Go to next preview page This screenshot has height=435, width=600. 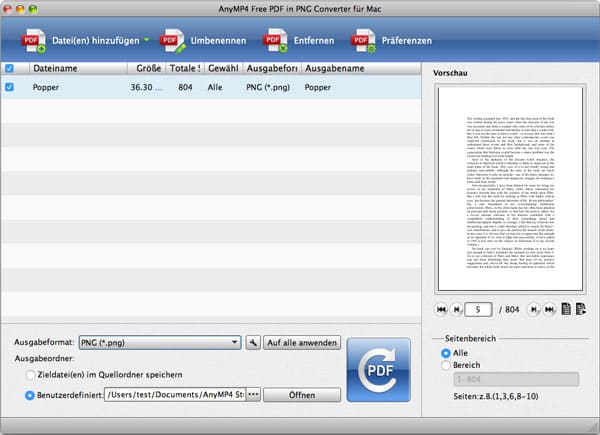[x=534, y=309]
